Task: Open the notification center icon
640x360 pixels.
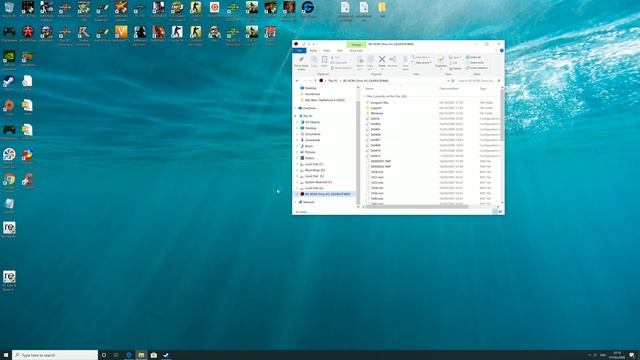Action: coord(632,355)
